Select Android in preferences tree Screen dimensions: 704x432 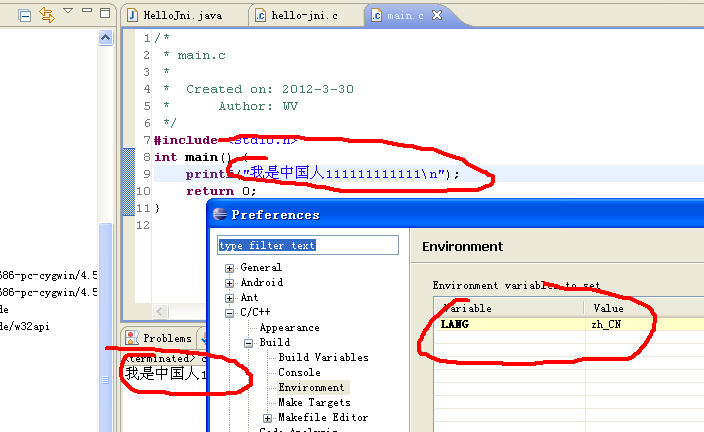262,282
